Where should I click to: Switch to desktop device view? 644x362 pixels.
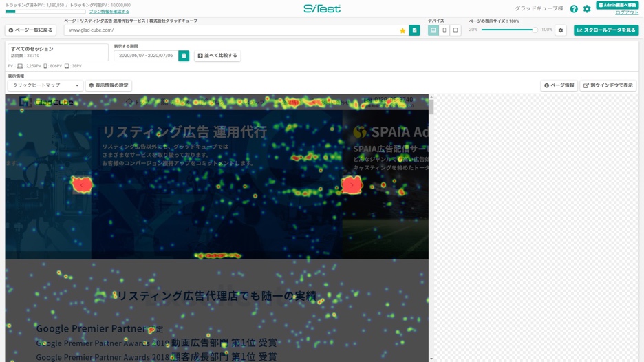pos(433,30)
